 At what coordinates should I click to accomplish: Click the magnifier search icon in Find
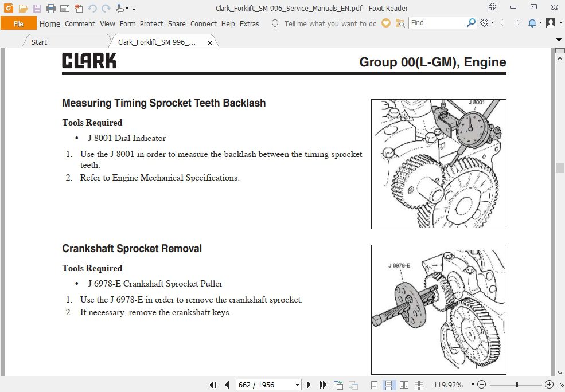pos(471,23)
